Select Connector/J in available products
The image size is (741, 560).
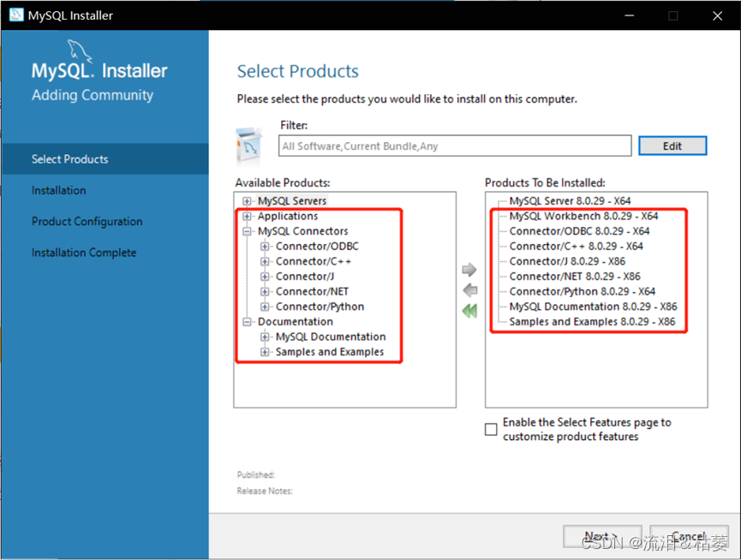(x=305, y=277)
